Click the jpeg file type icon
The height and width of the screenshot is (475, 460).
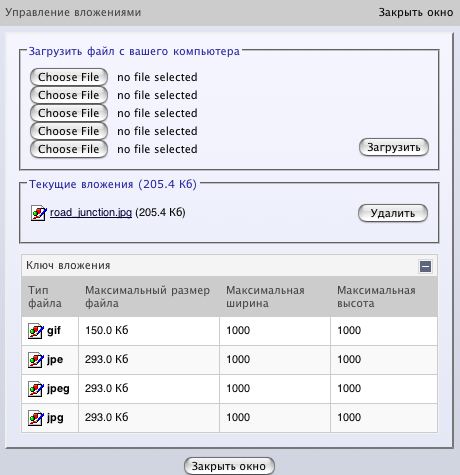[x=35, y=389]
